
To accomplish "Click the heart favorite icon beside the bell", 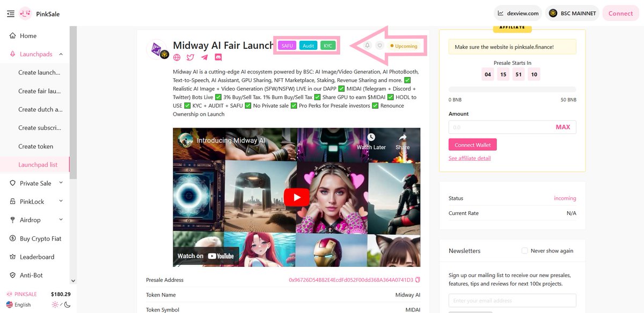I will (379, 46).
